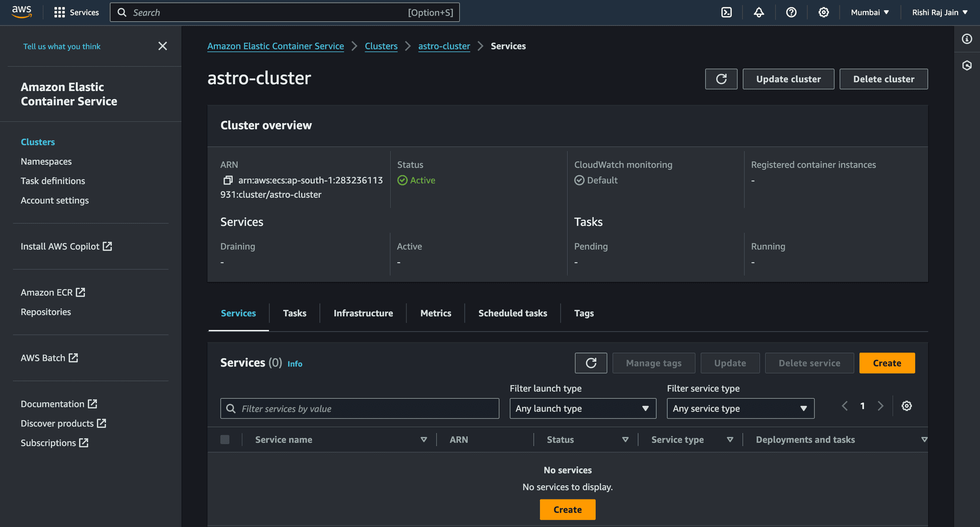The width and height of the screenshot is (980, 527).
Task: Open the AWS CloudShell icon
Action: coord(726,12)
